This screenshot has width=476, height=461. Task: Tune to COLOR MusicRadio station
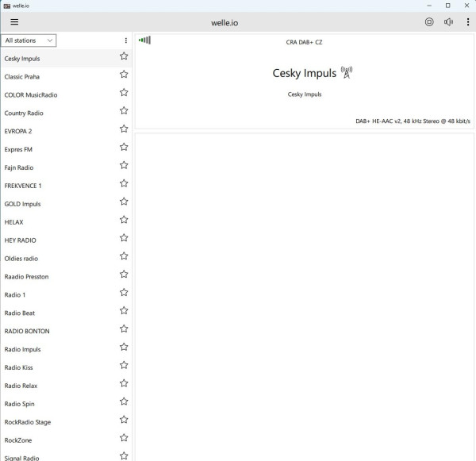click(66, 94)
